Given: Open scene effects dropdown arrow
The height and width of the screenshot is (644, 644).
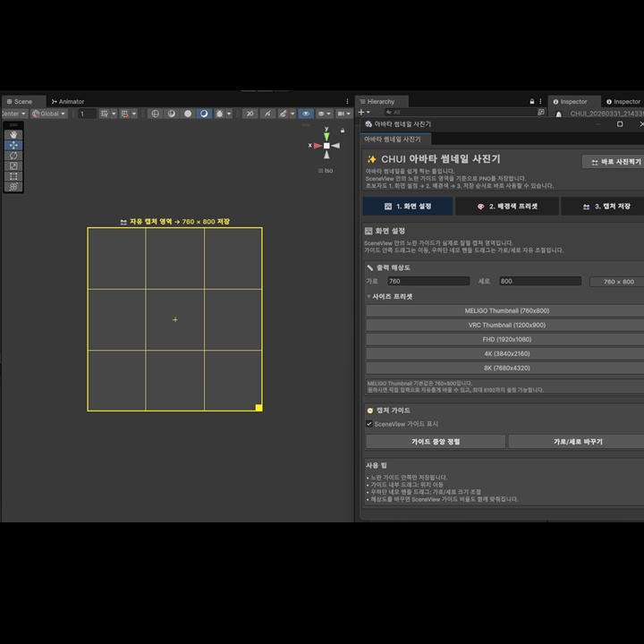Looking at the screenshot, I should (x=292, y=114).
